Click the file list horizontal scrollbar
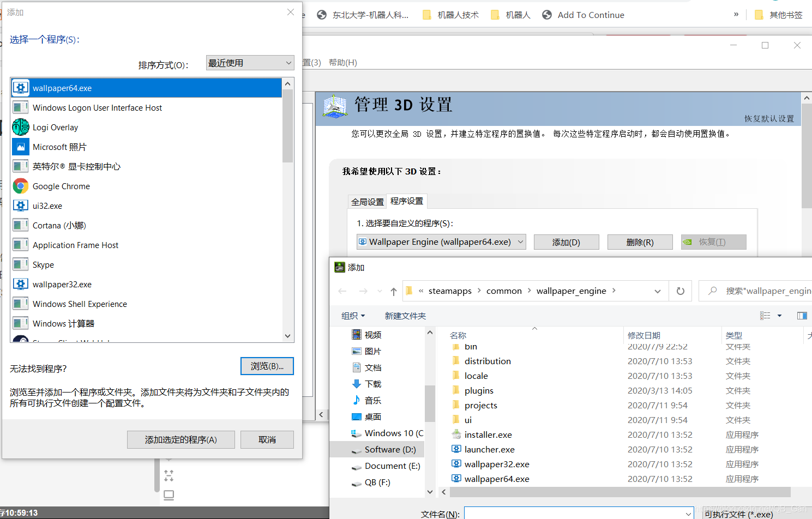This screenshot has width=812, height=519. point(620,492)
